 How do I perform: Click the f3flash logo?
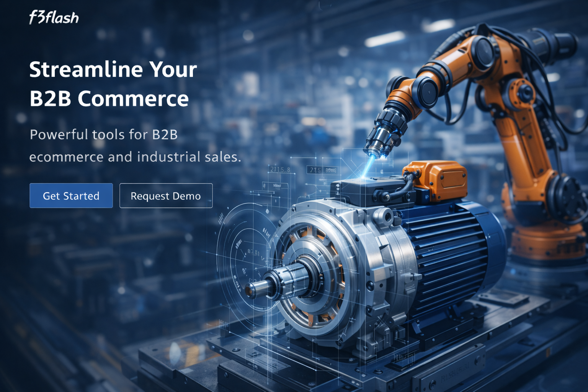click(54, 17)
